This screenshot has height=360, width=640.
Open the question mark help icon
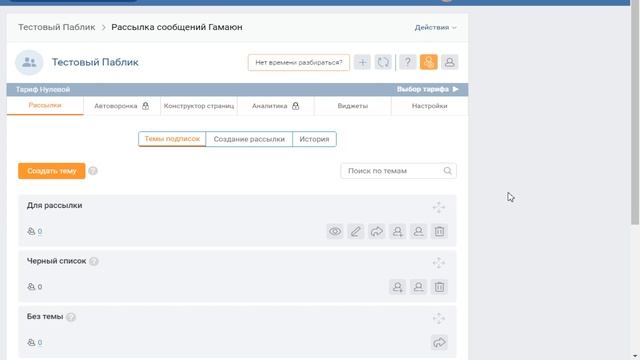point(408,62)
